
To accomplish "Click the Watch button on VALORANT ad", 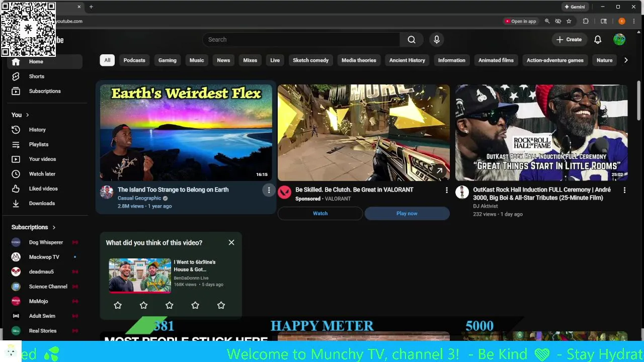I will coord(320,213).
